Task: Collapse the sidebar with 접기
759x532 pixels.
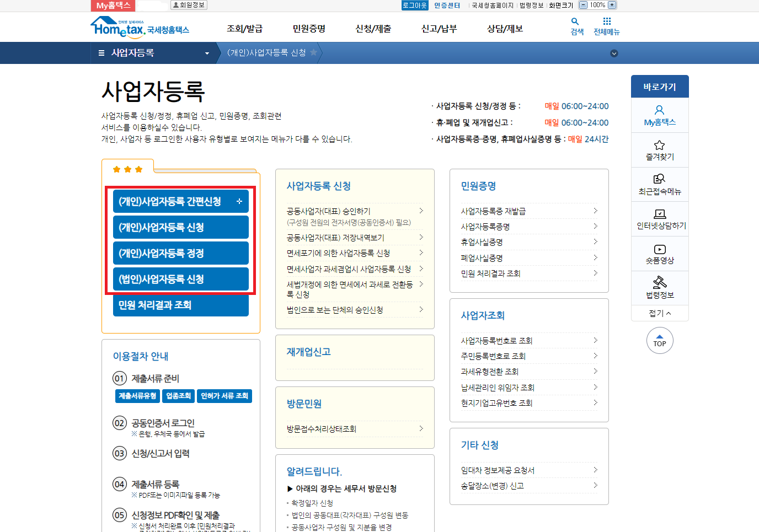Action: coord(660,313)
